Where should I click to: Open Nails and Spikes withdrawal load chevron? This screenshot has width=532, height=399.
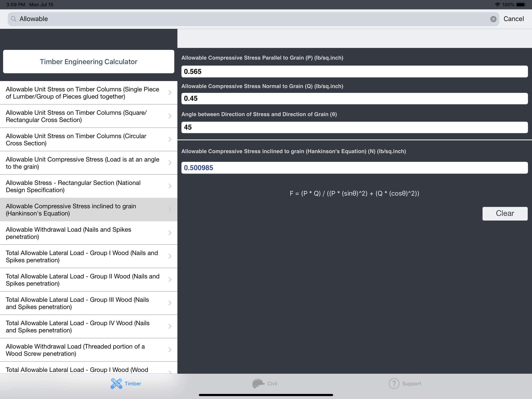point(170,233)
